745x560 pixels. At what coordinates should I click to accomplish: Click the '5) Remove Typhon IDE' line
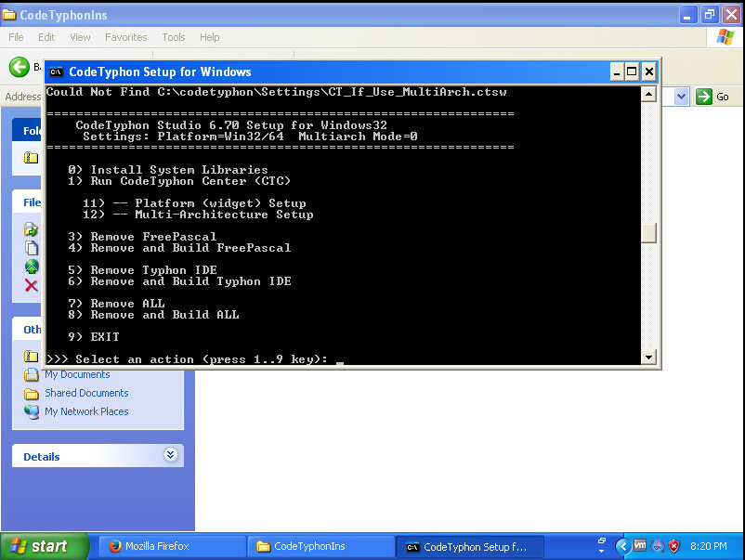[142, 270]
